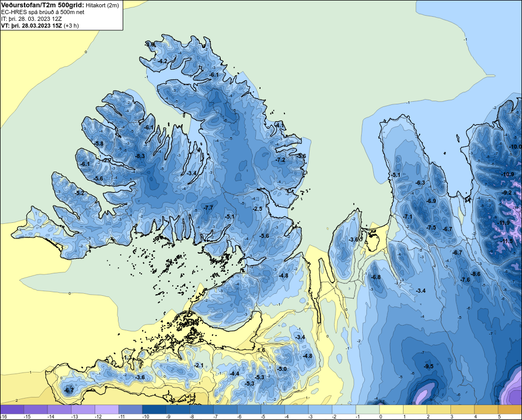Click the temperature value '-8.3' on map
This screenshot has height=420, width=522.
pos(140,156)
